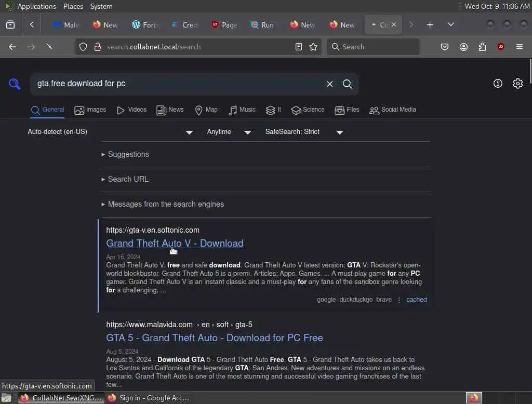This screenshot has width=532, height=404.
Task: Select the It category tab
Action: tap(273, 110)
